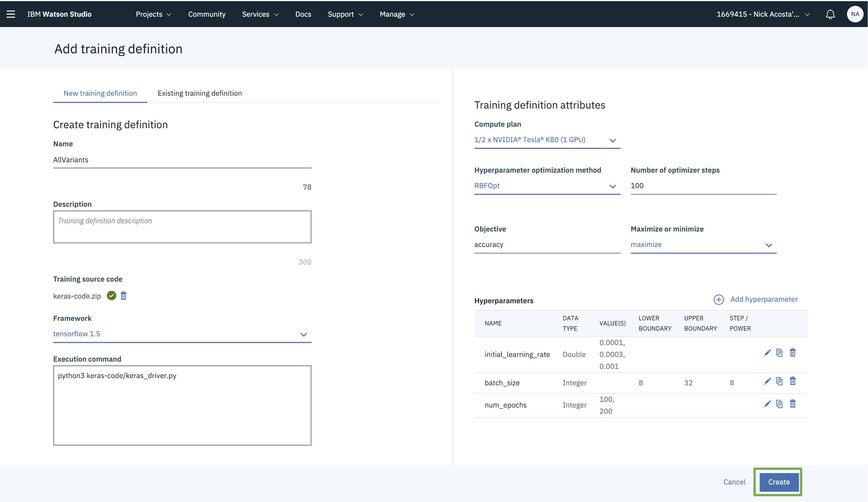Remove the batch_size hyperparameter
Screen dimensions: 868x502
click(792, 381)
